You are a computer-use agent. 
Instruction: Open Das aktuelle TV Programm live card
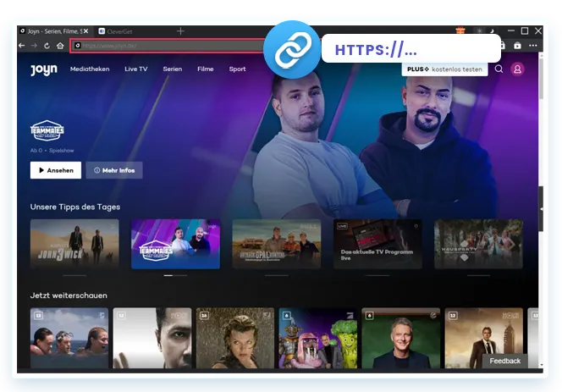(x=377, y=244)
